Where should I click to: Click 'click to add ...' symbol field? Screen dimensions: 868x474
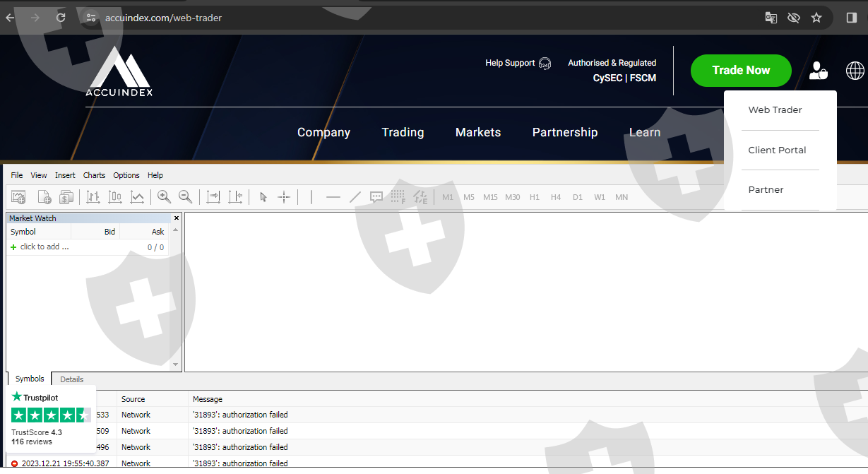point(44,247)
